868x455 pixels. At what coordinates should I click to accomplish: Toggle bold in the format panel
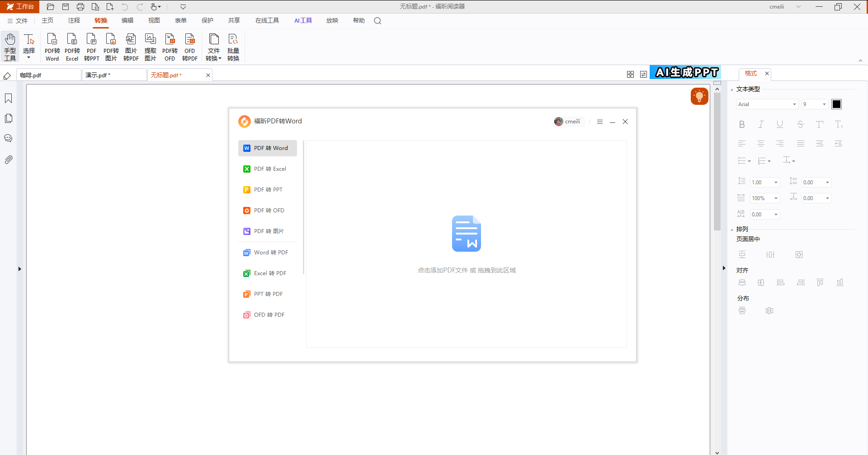tap(742, 124)
